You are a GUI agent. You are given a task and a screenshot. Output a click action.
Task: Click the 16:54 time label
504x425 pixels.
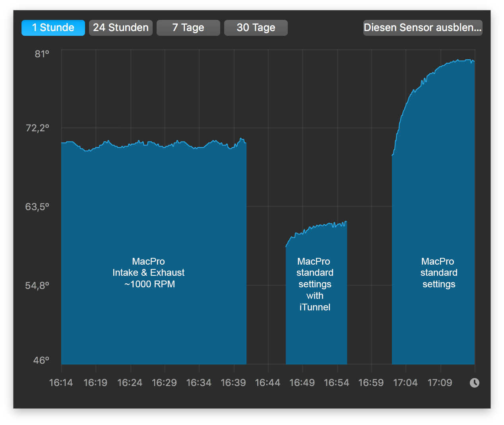(x=337, y=383)
